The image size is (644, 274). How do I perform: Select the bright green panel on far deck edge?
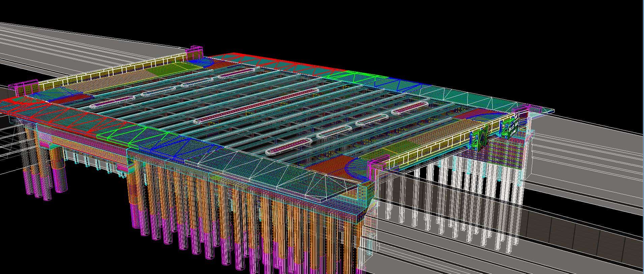357,75
